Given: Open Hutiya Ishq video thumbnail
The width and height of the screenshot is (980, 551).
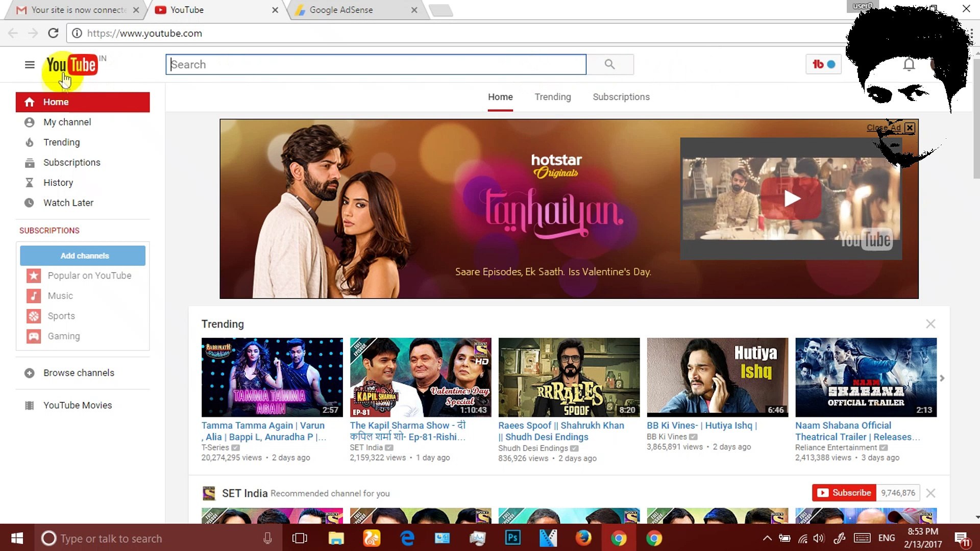Looking at the screenshot, I should [718, 377].
